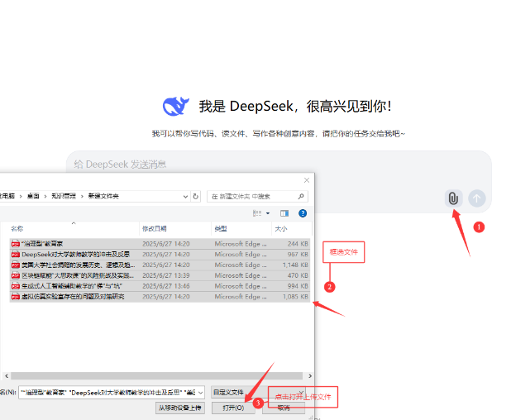
Task: Click the help question mark icon
Action: [x=303, y=213]
